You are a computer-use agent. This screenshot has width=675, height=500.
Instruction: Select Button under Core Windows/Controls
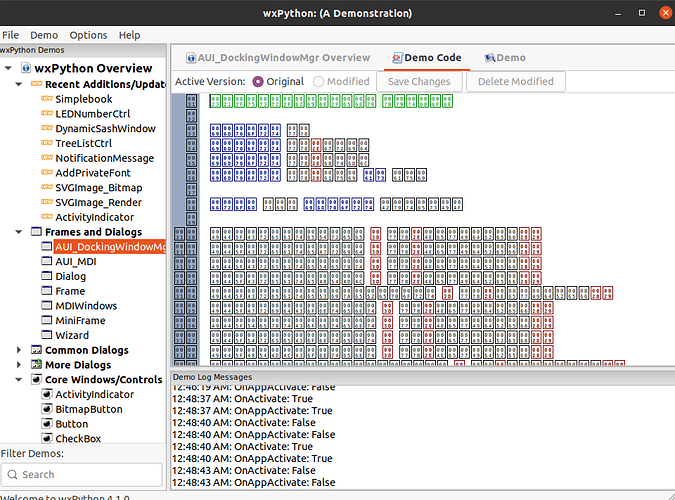71,424
